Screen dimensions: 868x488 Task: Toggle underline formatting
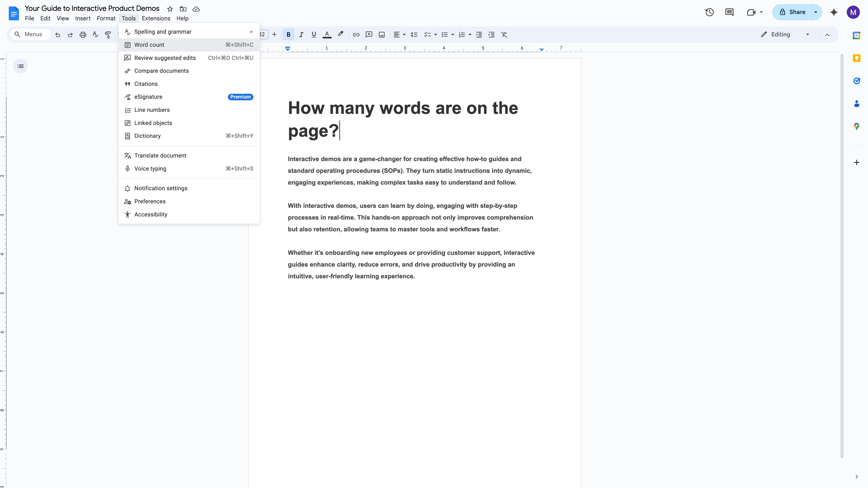pos(314,35)
